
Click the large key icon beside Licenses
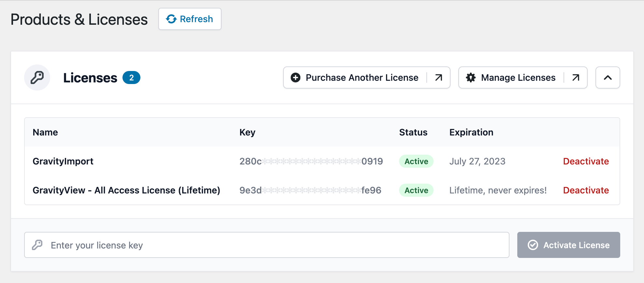click(x=37, y=78)
